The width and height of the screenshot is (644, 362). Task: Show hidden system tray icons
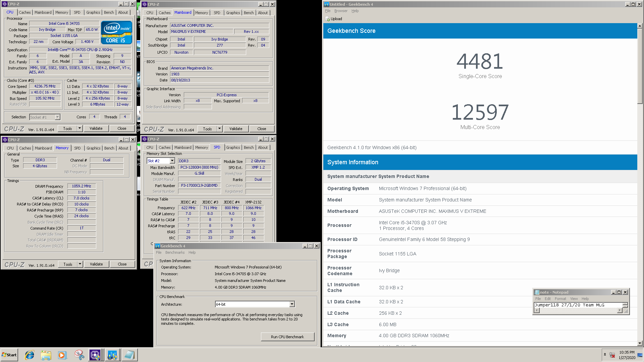point(605,355)
